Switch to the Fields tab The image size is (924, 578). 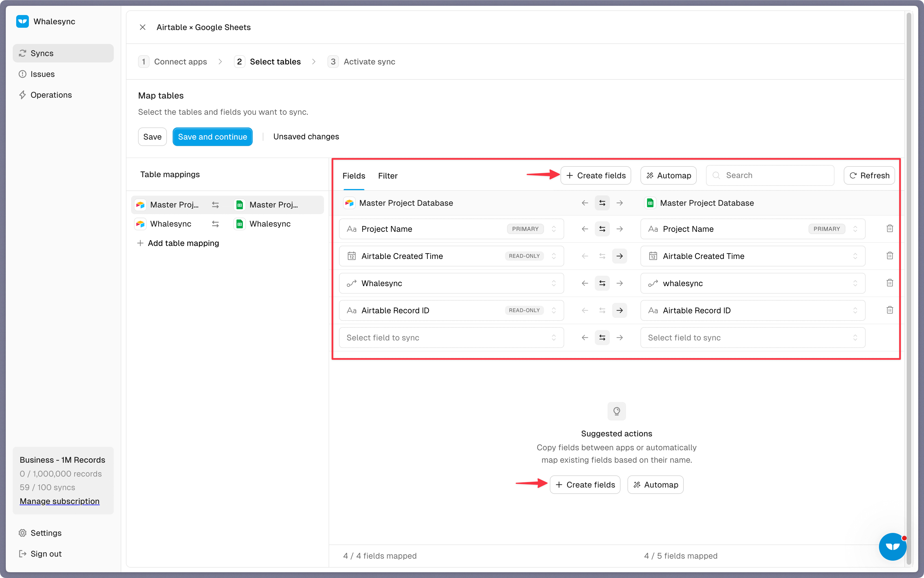click(353, 176)
